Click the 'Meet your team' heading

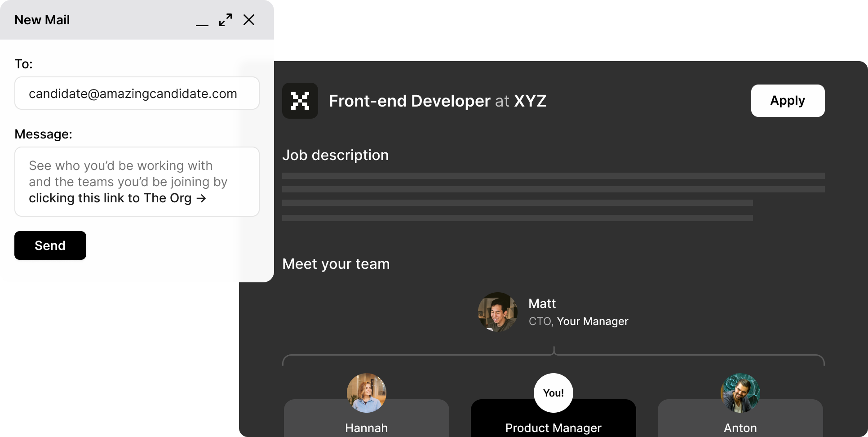[x=336, y=264]
